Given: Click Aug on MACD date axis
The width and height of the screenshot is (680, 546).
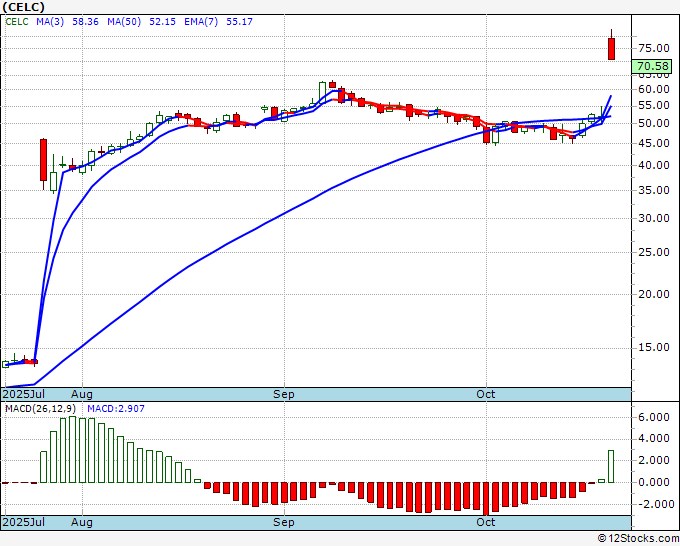Looking at the screenshot, I should click(82, 522).
